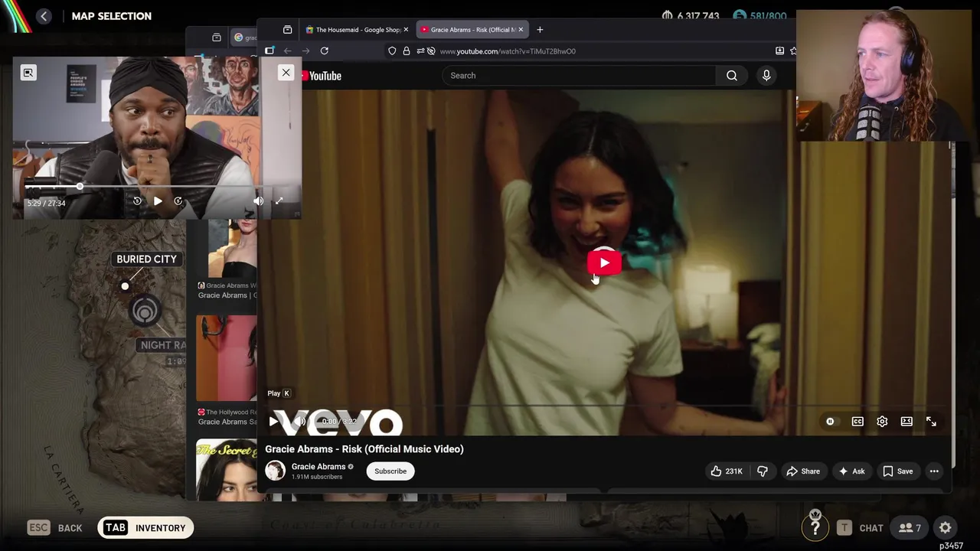Enter YouTube full screen mode
980x551 pixels.
click(931, 422)
